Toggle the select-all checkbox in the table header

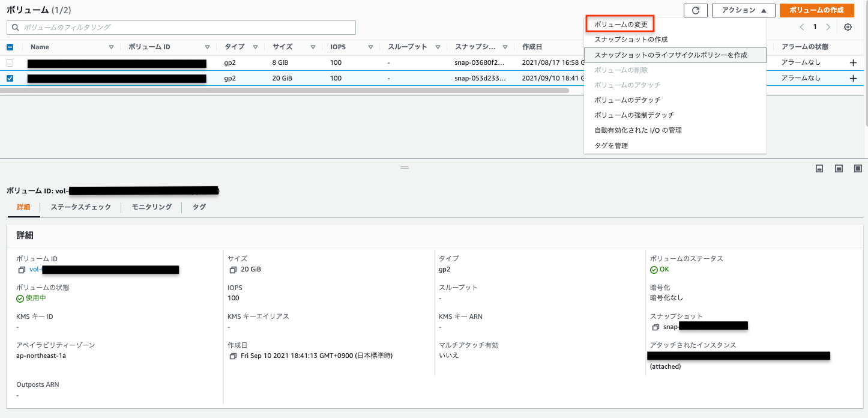click(x=8, y=46)
